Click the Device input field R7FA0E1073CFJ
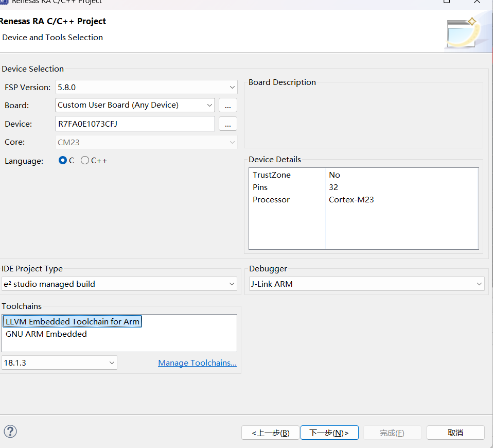This screenshot has width=493, height=448. [135, 124]
